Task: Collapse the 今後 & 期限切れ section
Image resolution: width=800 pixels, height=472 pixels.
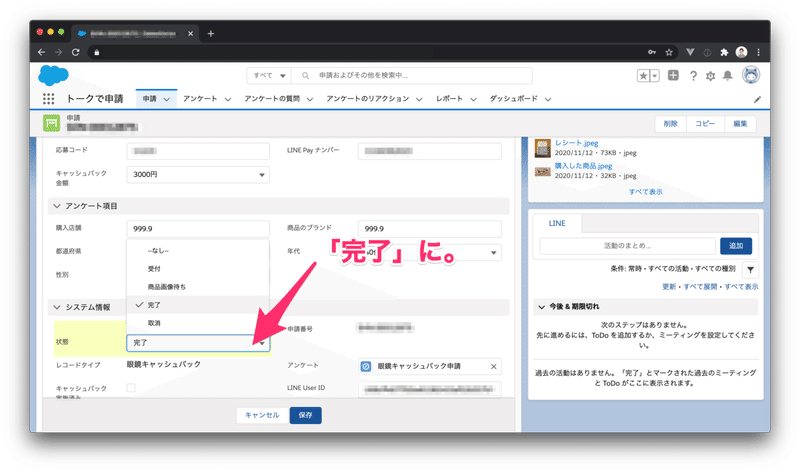Action: click(x=541, y=307)
